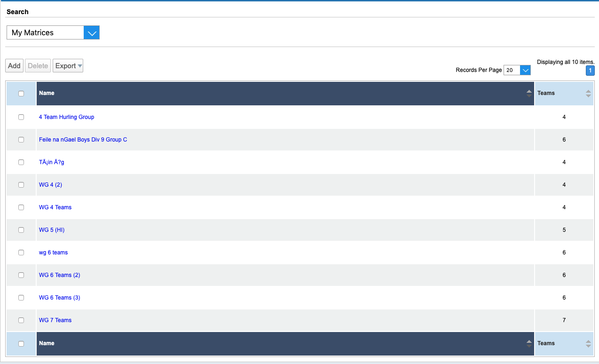Sort by Name using top header sort arrows
This screenshot has height=364, width=599.
coord(529,94)
